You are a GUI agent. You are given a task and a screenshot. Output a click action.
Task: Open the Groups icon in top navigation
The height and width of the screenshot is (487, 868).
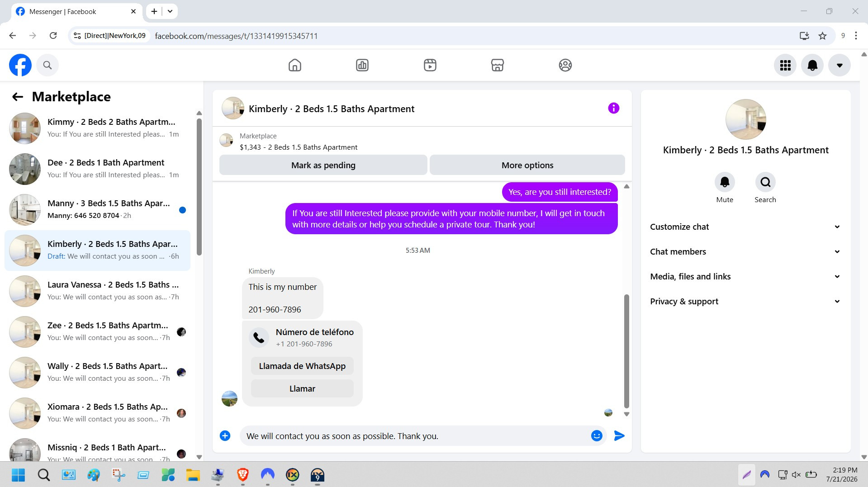[x=565, y=65]
